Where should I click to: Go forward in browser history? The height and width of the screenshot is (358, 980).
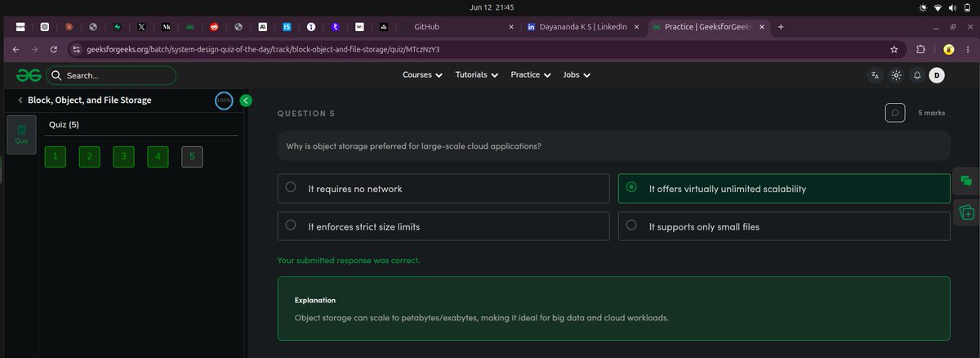36,49
